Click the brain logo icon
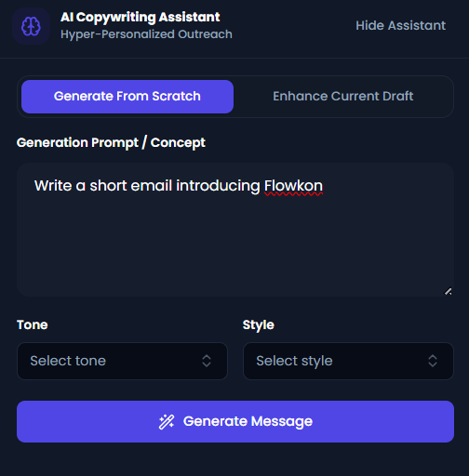Image resolution: width=469 pixels, height=476 pixels. click(x=31, y=26)
